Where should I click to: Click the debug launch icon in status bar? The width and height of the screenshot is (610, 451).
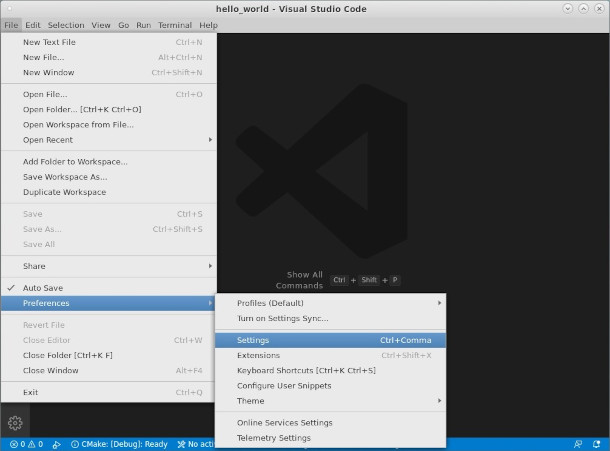click(56, 444)
